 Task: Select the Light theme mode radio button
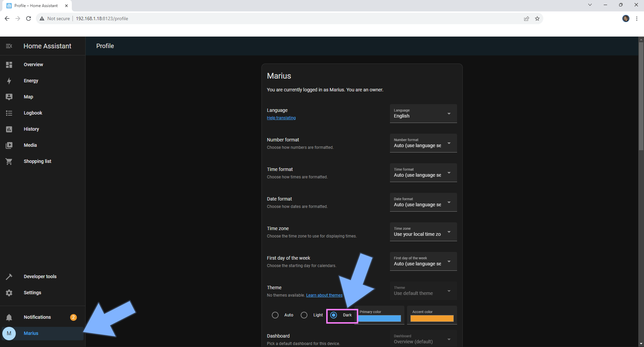click(x=304, y=315)
